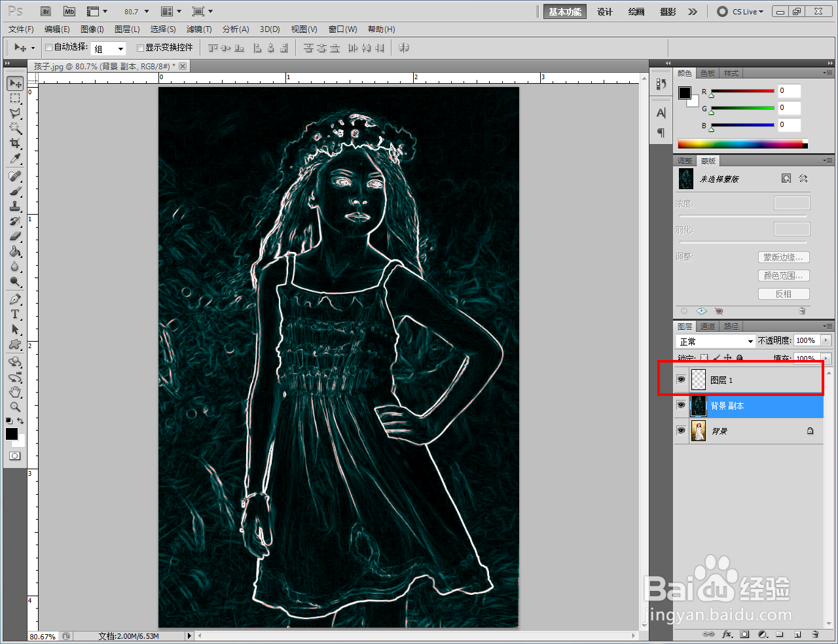Select the Custom Shape tool
This screenshot has height=644, width=838.
pos(15,345)
